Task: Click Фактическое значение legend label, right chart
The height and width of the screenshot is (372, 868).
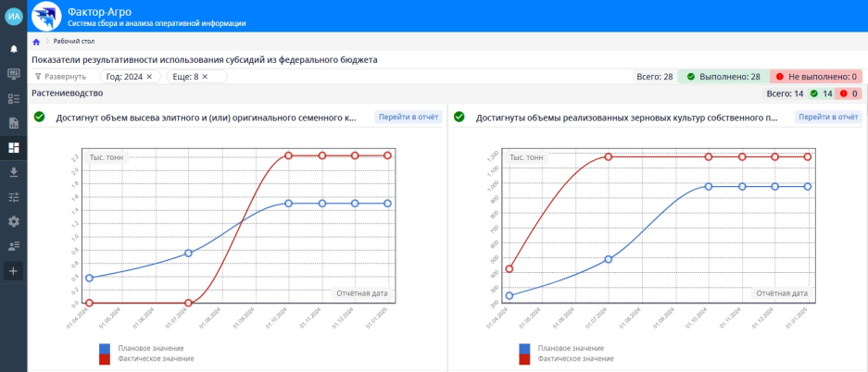Action: (575, 359)
